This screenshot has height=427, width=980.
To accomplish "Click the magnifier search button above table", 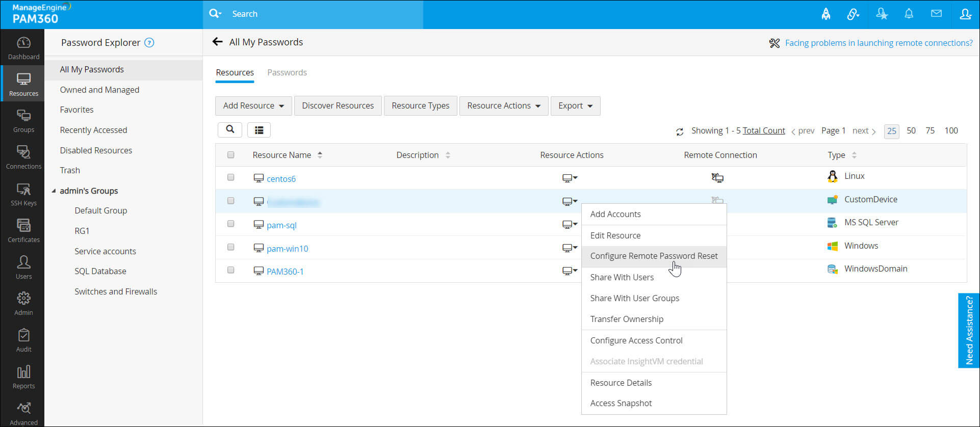I will 230,130.
